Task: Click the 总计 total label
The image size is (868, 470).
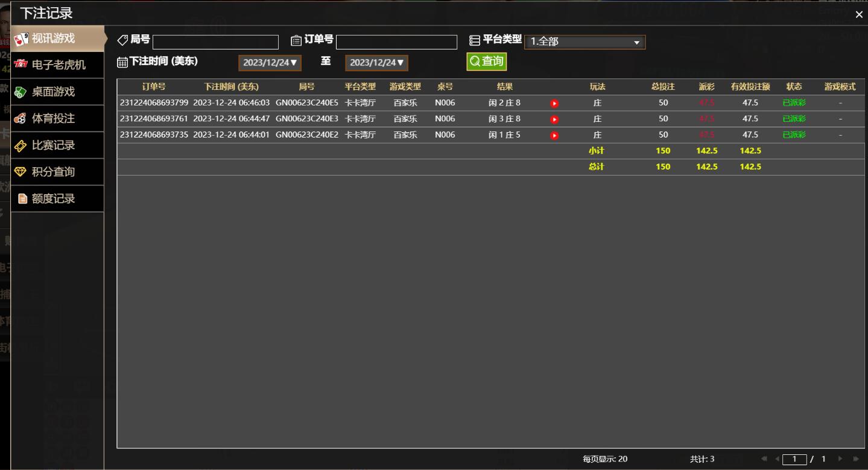Action: pos(597,167)
